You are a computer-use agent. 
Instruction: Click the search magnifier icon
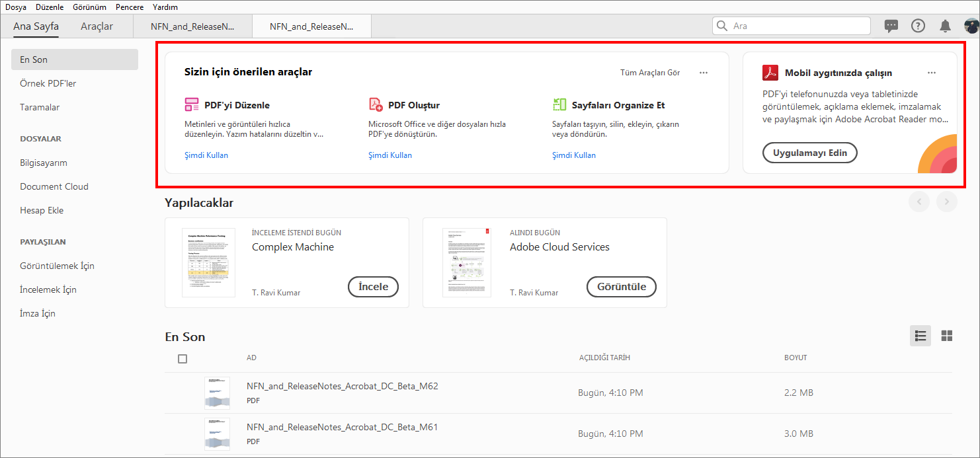[722, 26]
